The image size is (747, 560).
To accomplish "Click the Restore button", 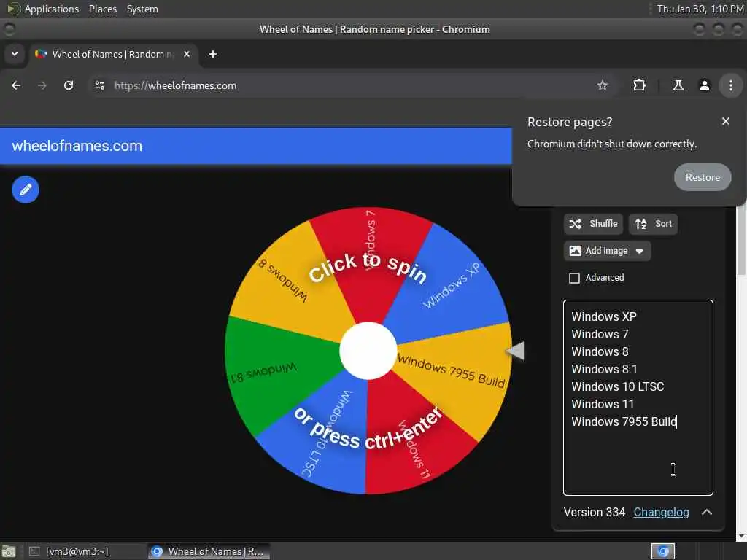I will tap(703, 177).
